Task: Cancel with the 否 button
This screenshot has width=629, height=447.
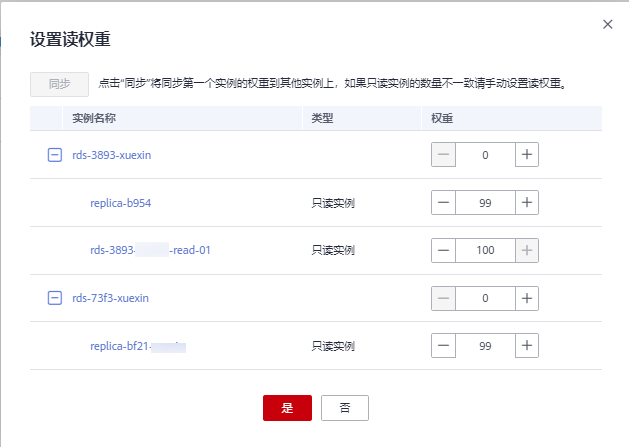Action: (345, 408)
